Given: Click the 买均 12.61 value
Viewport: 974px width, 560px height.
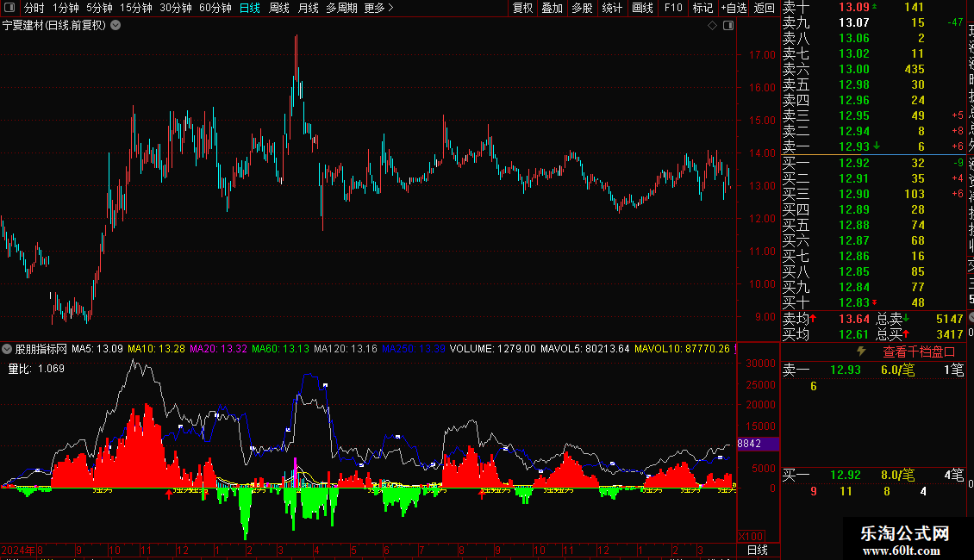Looking at the screenshot, I should coord(854,334).
